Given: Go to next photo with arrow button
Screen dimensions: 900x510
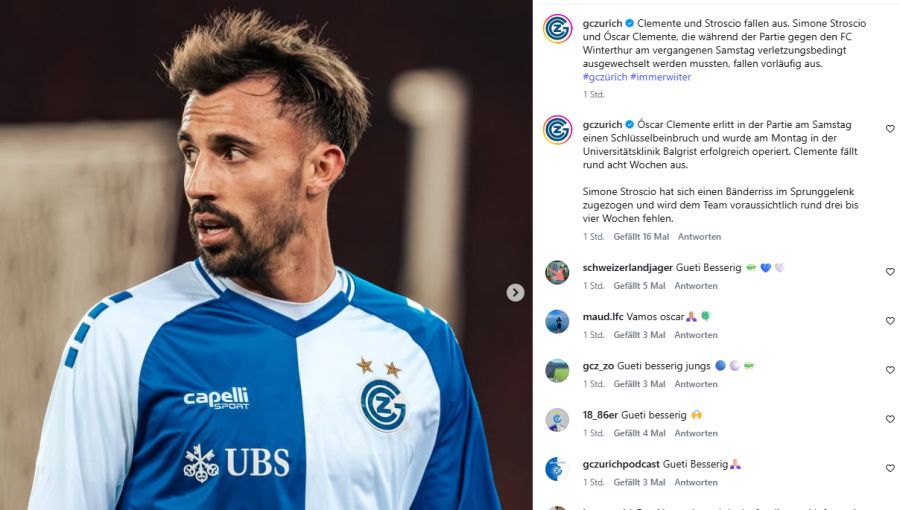Looking at the screenshot, I should pyautogui.click(x=515, y=293).
